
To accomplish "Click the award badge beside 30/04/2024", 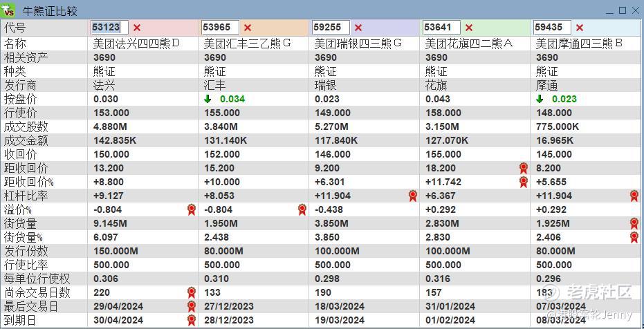I will point(192,320).
